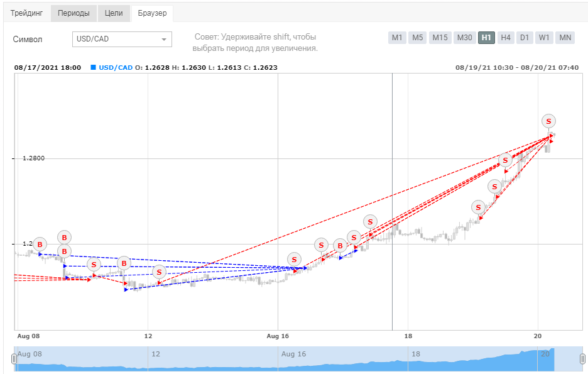This screenshot has height=374, width=588.
Task: Open the Периоды tab
Action: (x=73, y=13)
